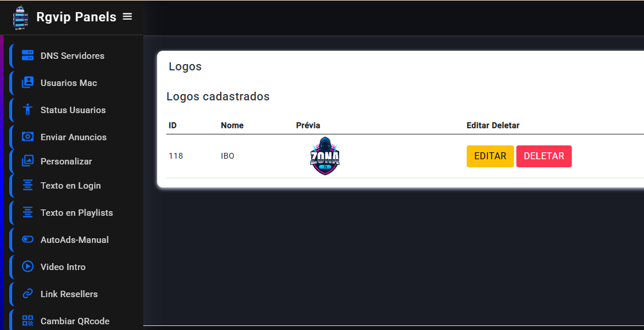Open the Texto en Playlists menu item
Image resolution: width=644 pixels, height=330 pixels.
click(76, 213)
